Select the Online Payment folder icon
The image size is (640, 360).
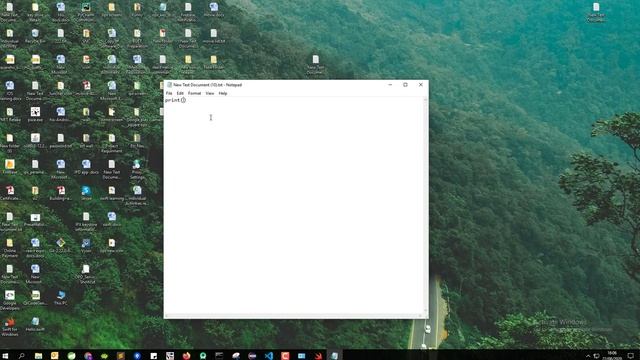tap(10, 248)
